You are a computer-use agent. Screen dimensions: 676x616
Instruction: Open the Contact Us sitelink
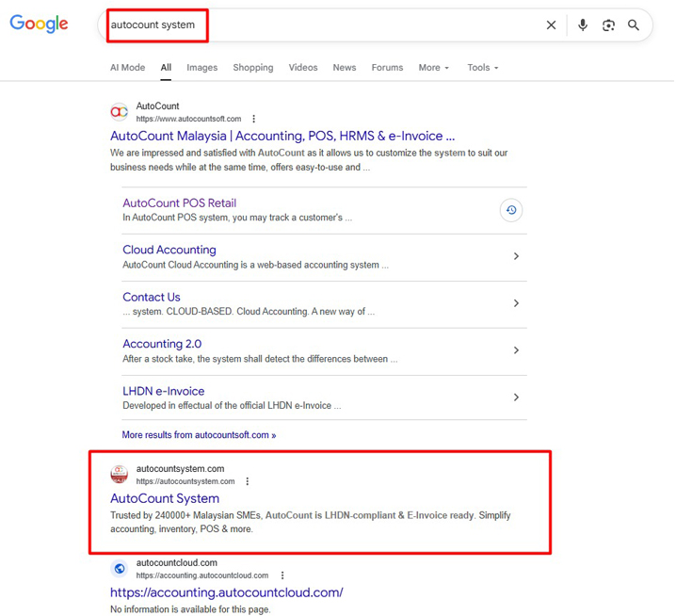tap(152, 298)
